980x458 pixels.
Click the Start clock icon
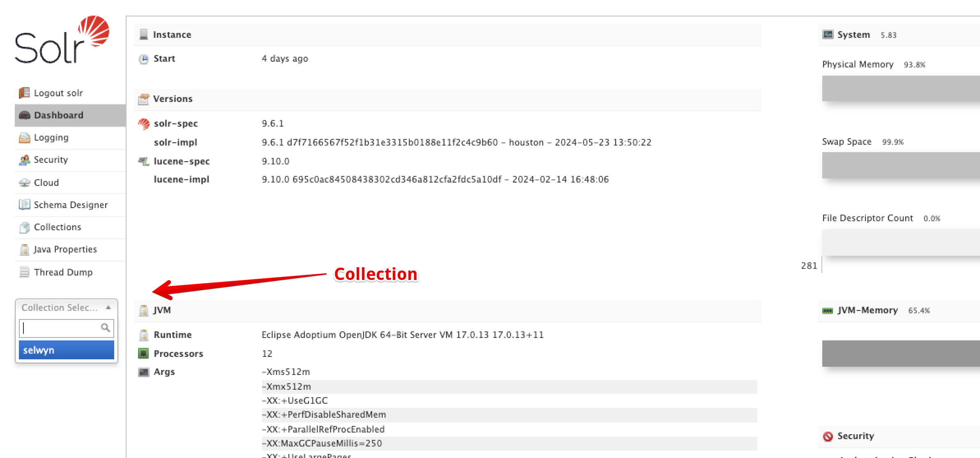tap(143, 59)
